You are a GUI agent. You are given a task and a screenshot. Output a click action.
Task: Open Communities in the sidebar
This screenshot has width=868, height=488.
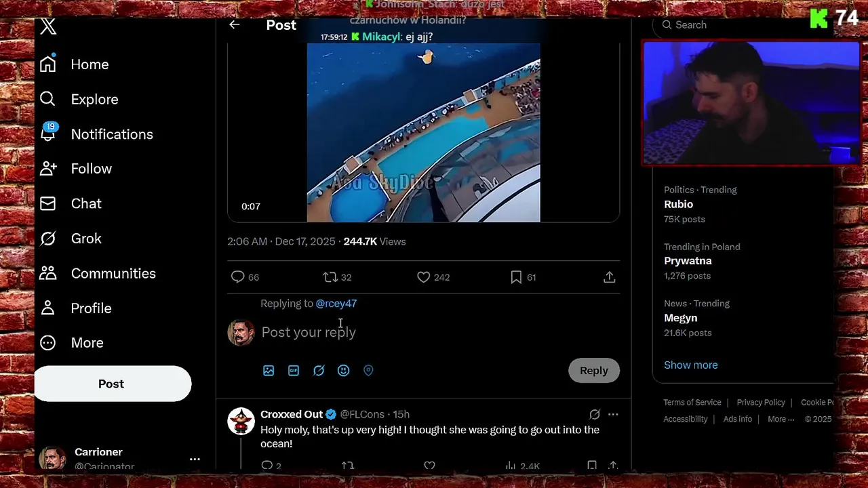click(x=98, y=273)
